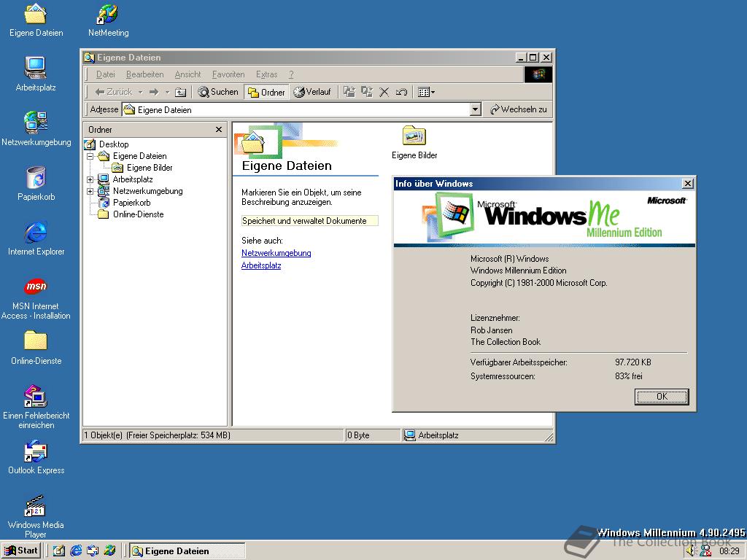Select Eigene Dateien in folder tree
The width and height of the screenshot is (747, 560).
pyautogui.click(x=139, y=156)
